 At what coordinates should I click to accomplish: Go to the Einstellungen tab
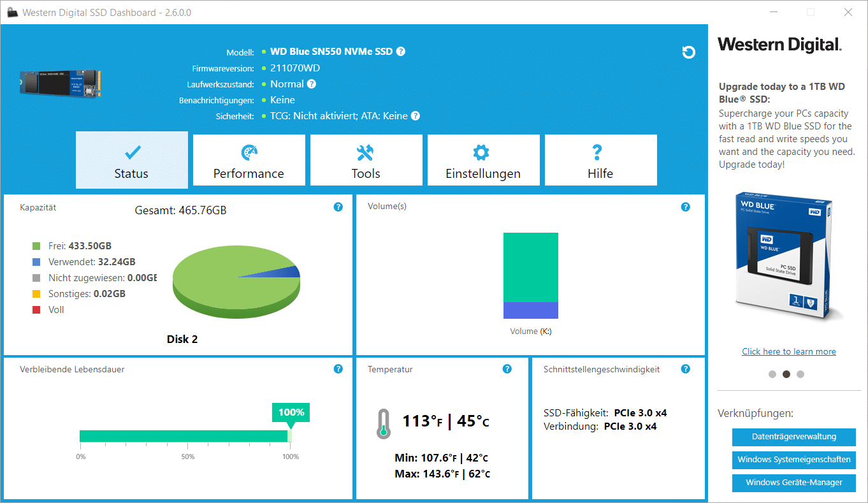(x=483, y=160)
